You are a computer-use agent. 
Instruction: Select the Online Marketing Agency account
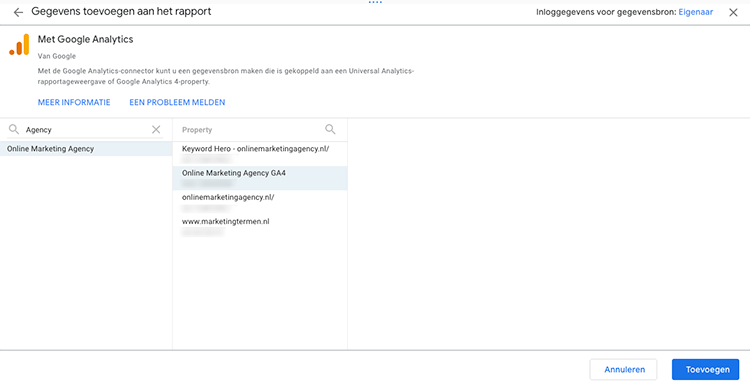86,149
